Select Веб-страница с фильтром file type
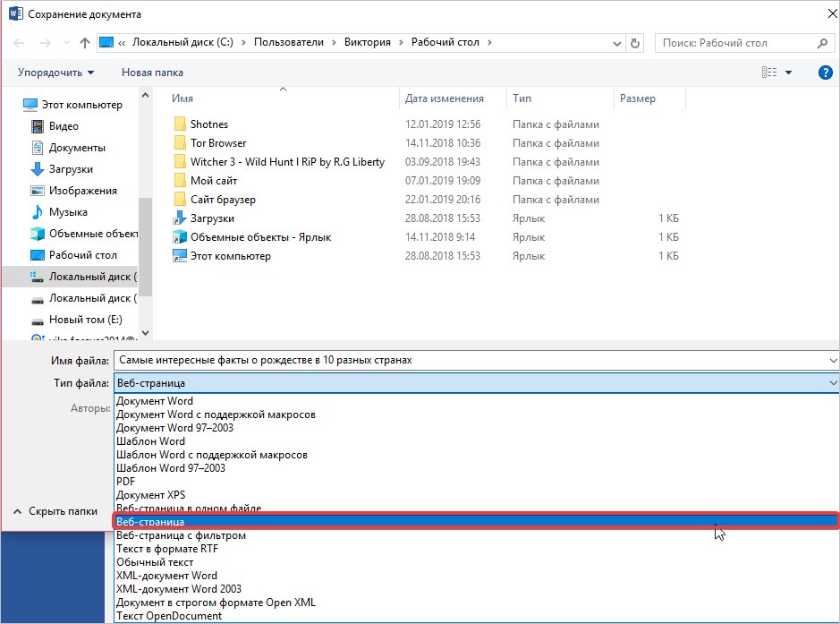Viewport: 840px width, 624px height. (x=181, y=535)
